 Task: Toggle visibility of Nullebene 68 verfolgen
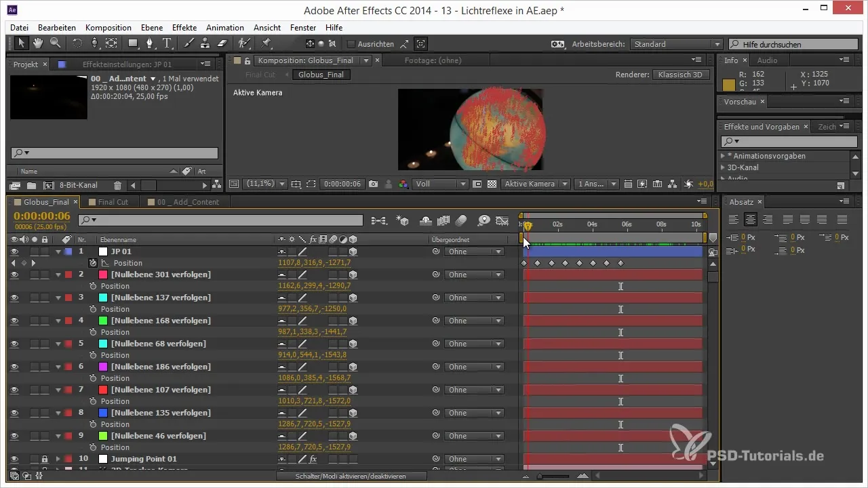14,344
